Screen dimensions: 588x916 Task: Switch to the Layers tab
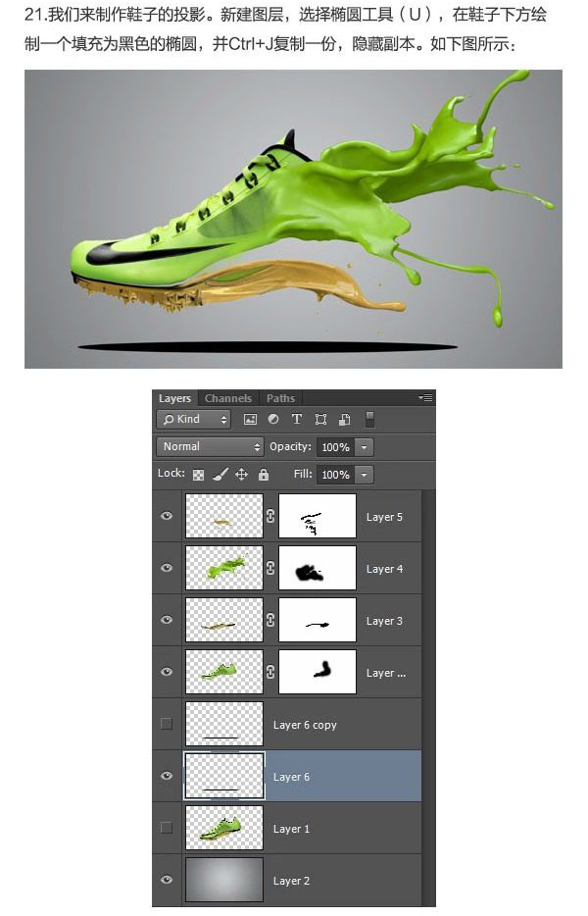point(174,398)
